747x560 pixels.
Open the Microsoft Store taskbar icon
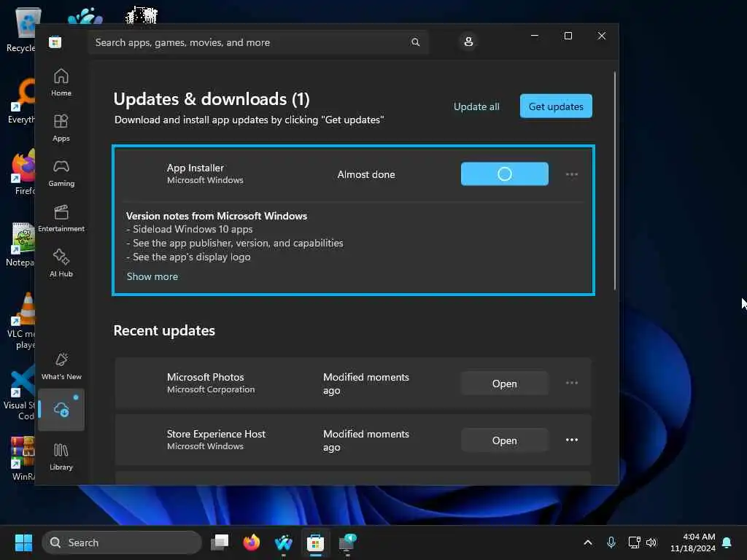tap(315, 542)
